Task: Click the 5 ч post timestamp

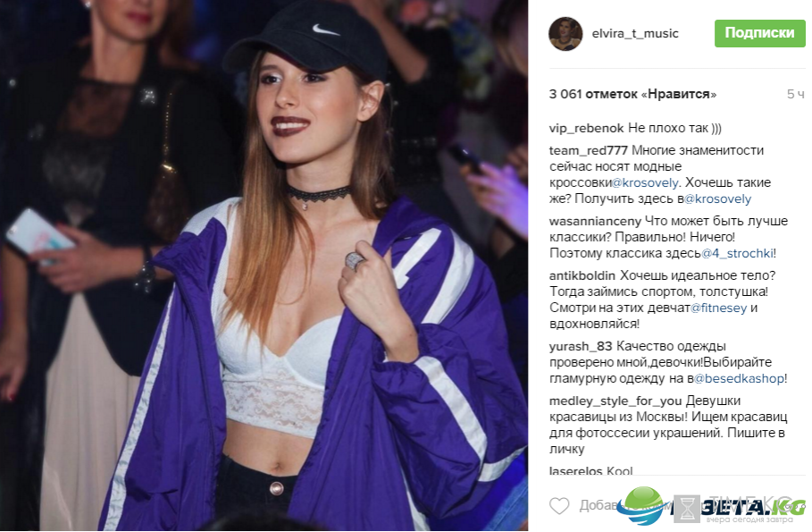Action: 795,95
